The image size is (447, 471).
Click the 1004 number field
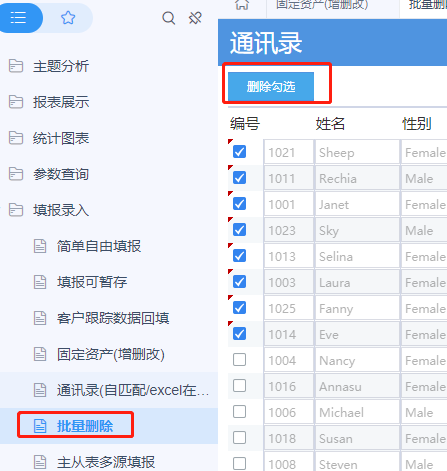[288, 360]
